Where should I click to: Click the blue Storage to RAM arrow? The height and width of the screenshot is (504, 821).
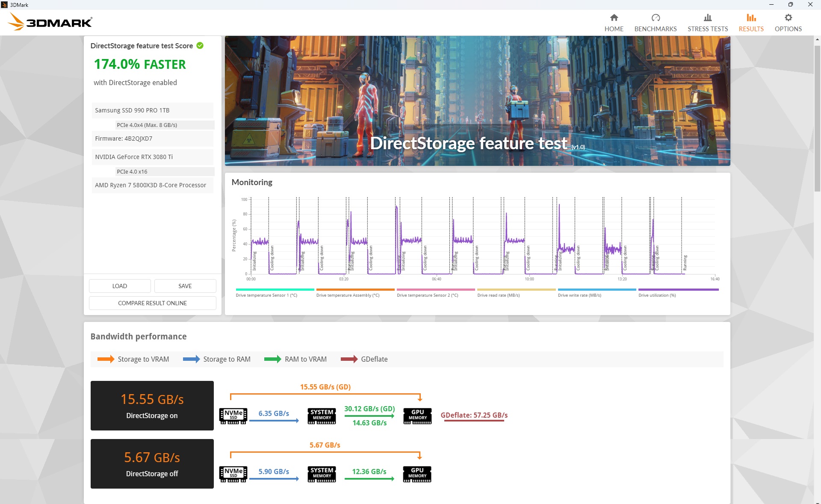191,359
